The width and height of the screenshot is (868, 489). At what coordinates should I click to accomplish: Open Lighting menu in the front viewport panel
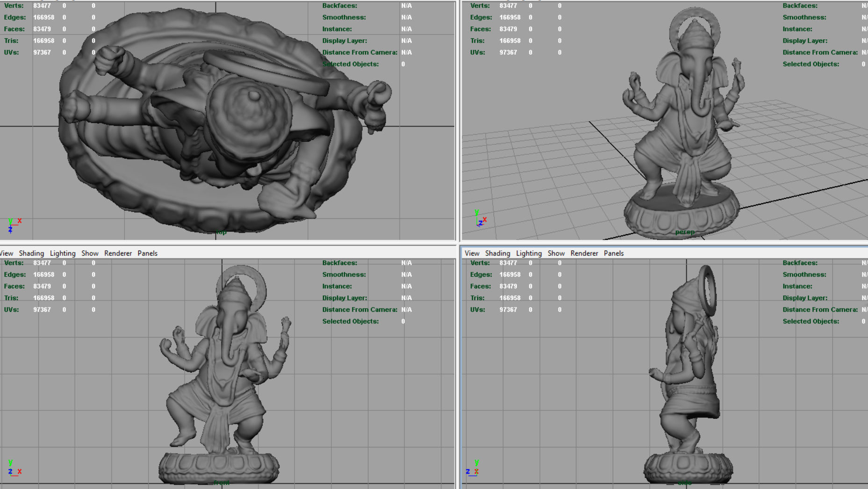coord(63,253)
